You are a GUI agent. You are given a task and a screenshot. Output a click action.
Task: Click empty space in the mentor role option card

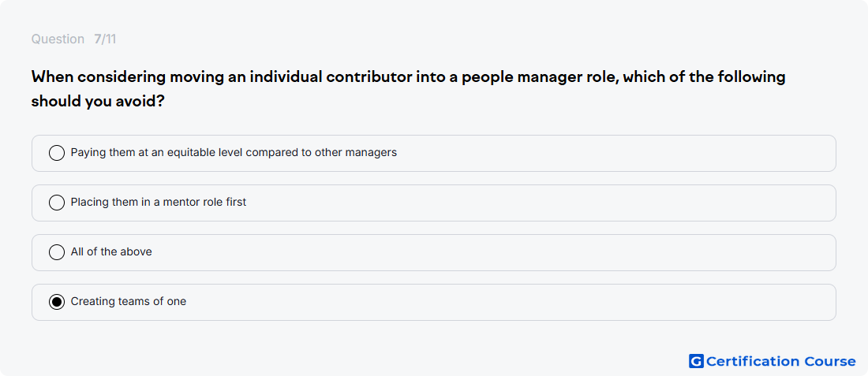[554, 203]
